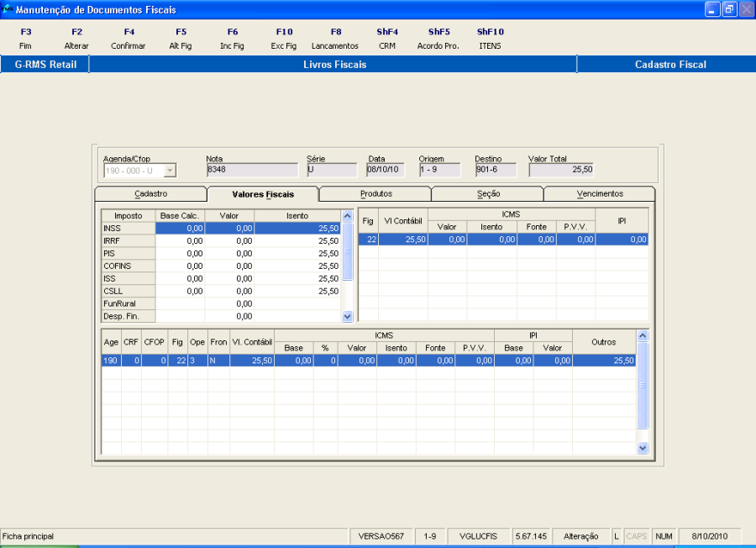Click the bottom grid scrollbar thumb
The height and width of the screenshot is (548, 756).
[x=643, y=386]
